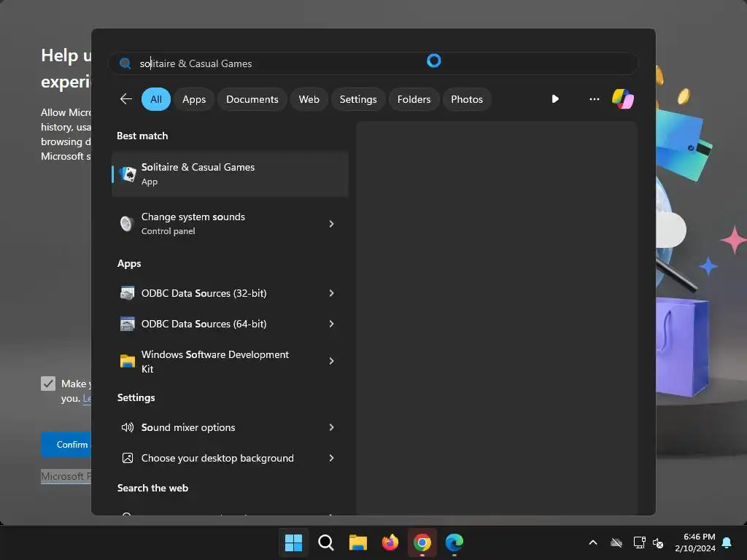Viewport: 747px width, 560px height.
Task: Click the Sound mixer options speaker icon
Action: [127, 427]
